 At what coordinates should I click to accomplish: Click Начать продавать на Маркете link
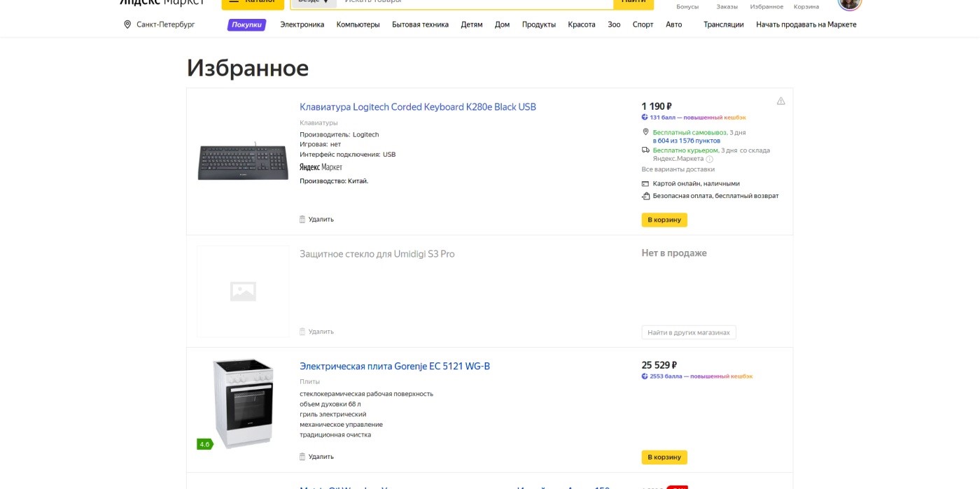[806, 24]
